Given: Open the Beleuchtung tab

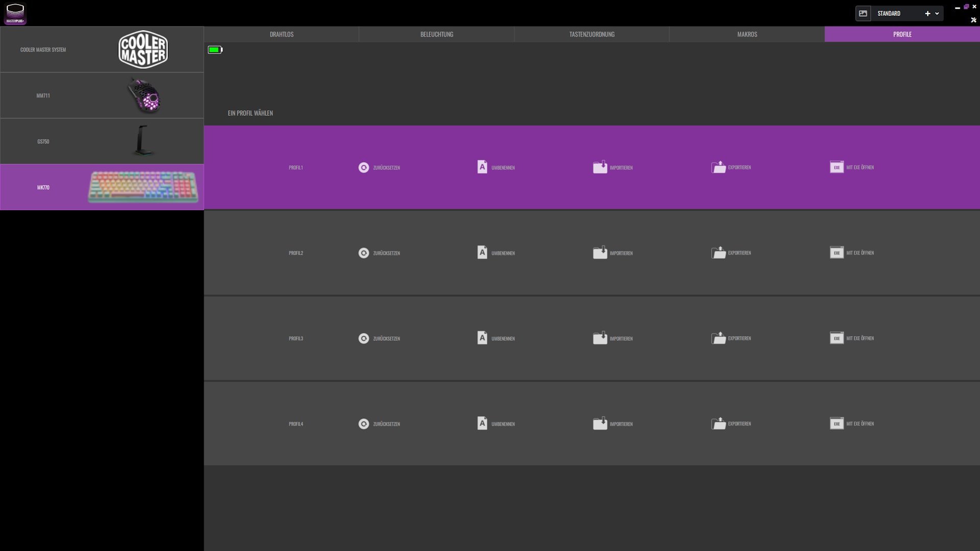Looking at the screenshot, I should [x=436, y=34].
